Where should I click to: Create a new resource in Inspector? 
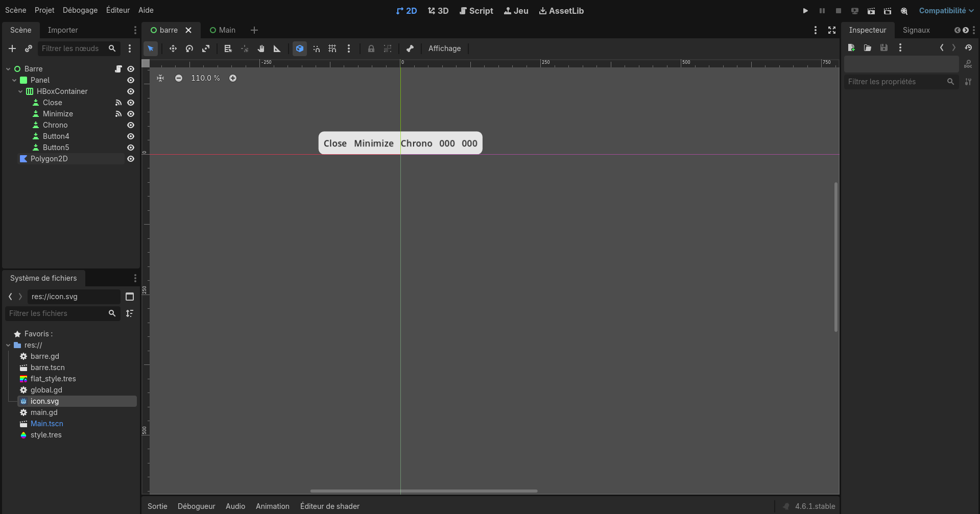[851, 47]
